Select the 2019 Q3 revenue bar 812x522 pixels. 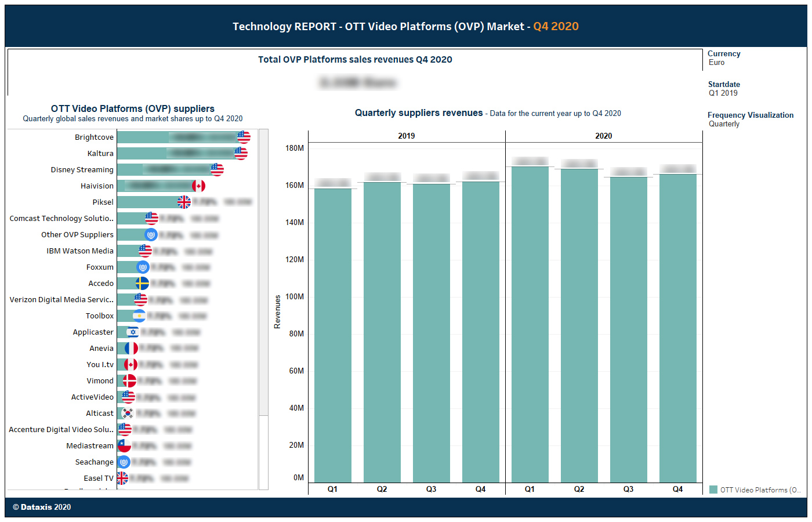(432, 333)
